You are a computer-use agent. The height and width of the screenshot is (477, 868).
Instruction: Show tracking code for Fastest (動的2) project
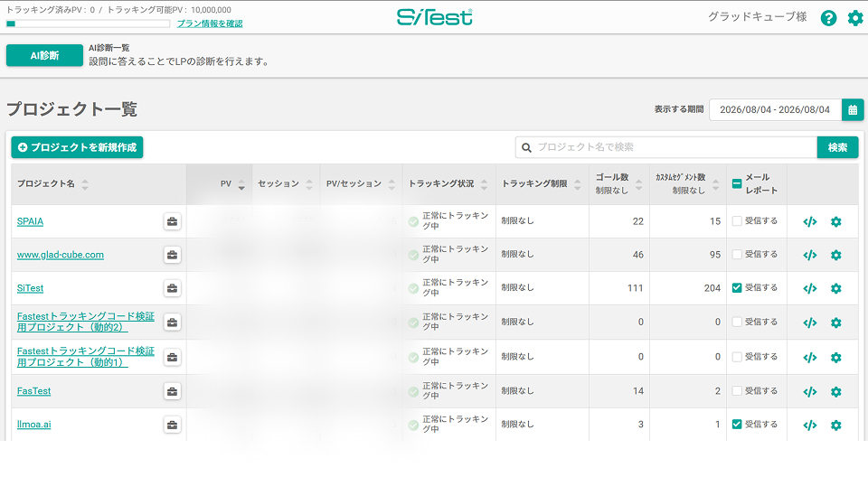[810, 323]
